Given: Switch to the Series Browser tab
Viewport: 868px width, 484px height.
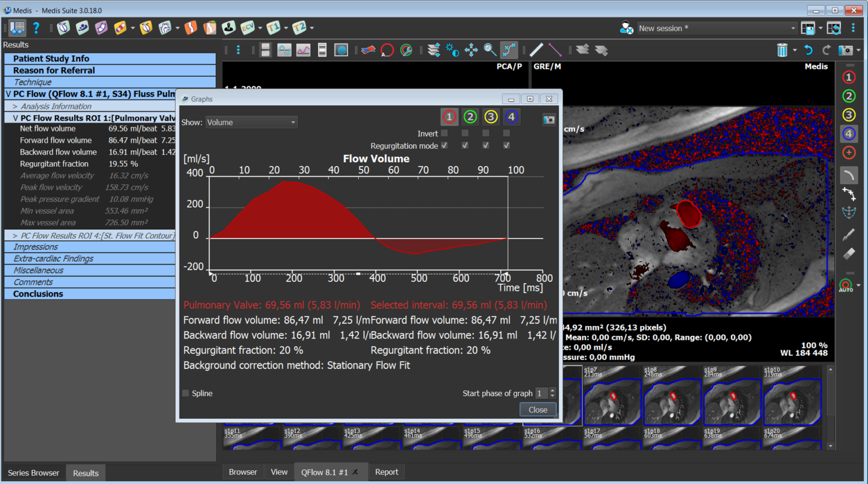Looking at the screenshot, I should point(33,473).
